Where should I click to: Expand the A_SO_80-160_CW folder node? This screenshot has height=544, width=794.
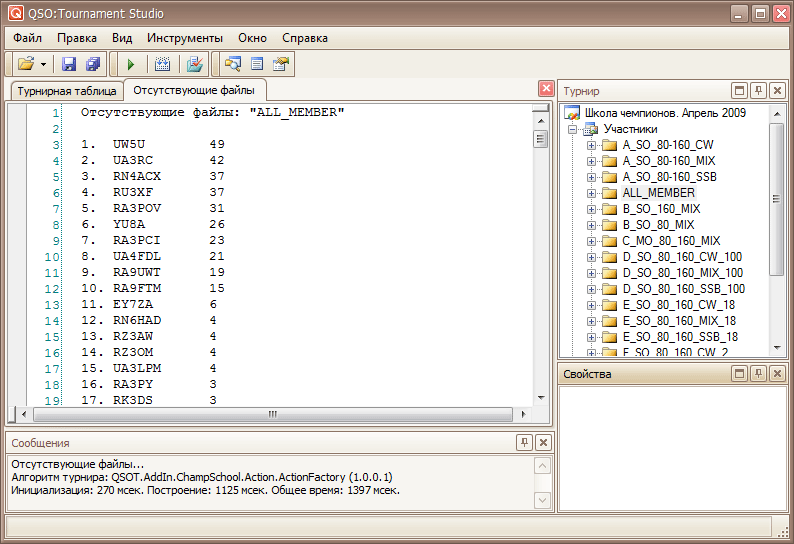coord(591,145)
